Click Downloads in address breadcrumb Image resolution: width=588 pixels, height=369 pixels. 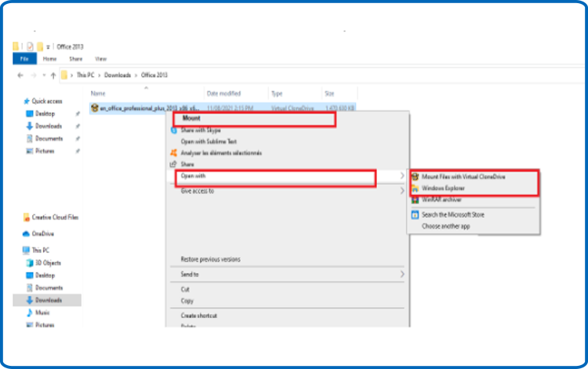pos(118,75)
